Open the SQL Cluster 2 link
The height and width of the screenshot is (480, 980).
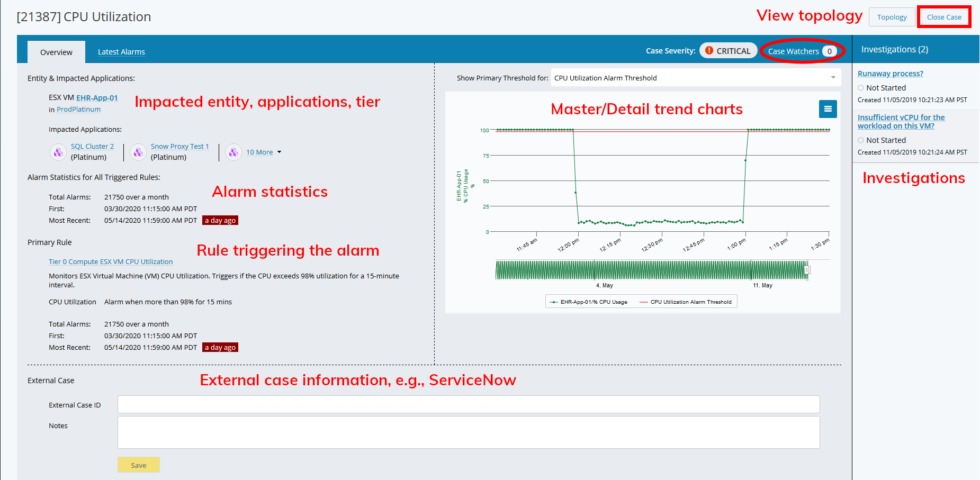92,146
